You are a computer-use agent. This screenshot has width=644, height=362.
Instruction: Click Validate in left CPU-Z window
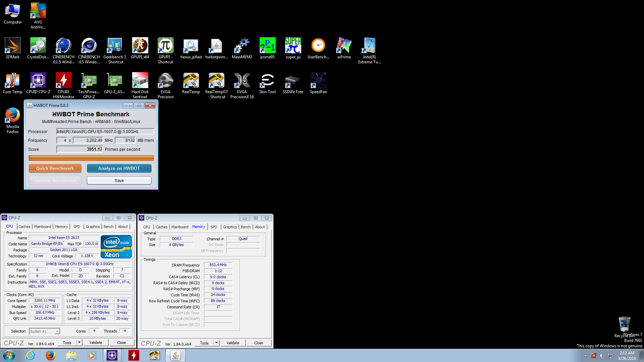[x=96, y=343]
